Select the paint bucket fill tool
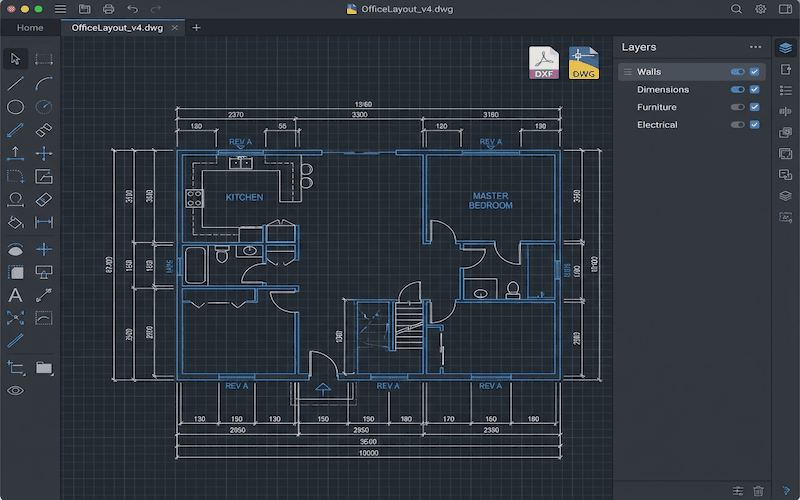 (x=15, y=222)
